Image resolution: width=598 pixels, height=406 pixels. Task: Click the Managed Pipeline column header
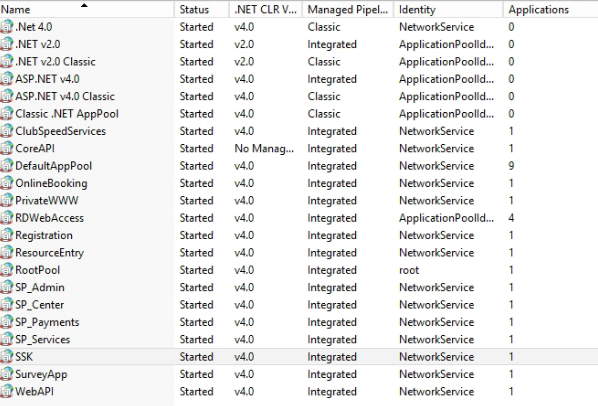point(348,9)
